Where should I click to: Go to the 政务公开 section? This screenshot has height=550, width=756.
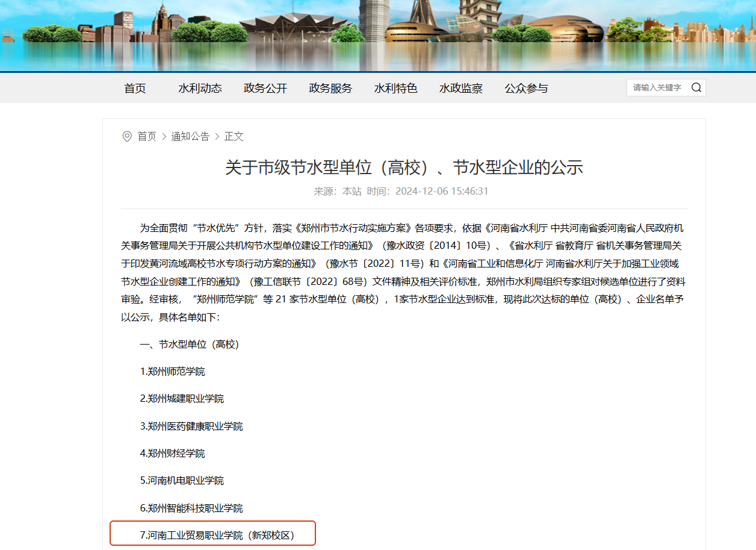click(x=265, y=88)
